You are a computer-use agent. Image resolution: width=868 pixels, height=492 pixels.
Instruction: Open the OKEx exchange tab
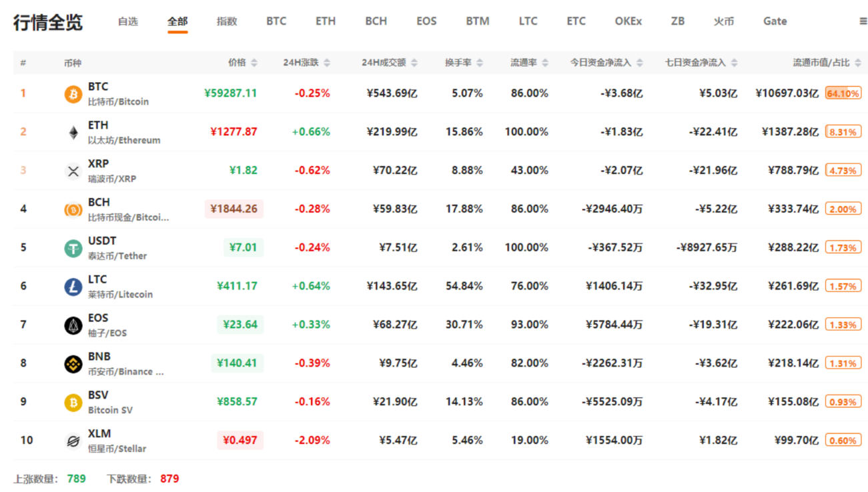628,21
